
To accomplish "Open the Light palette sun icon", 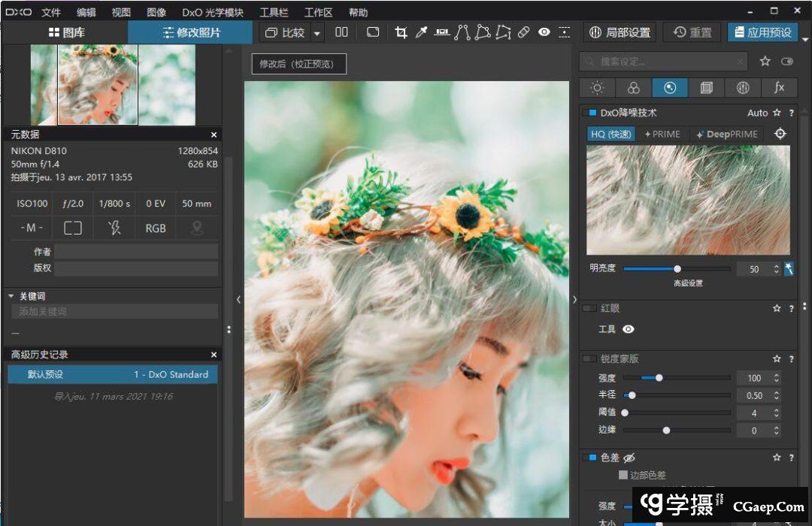I will pyautogui.click(x=597, y=88).
